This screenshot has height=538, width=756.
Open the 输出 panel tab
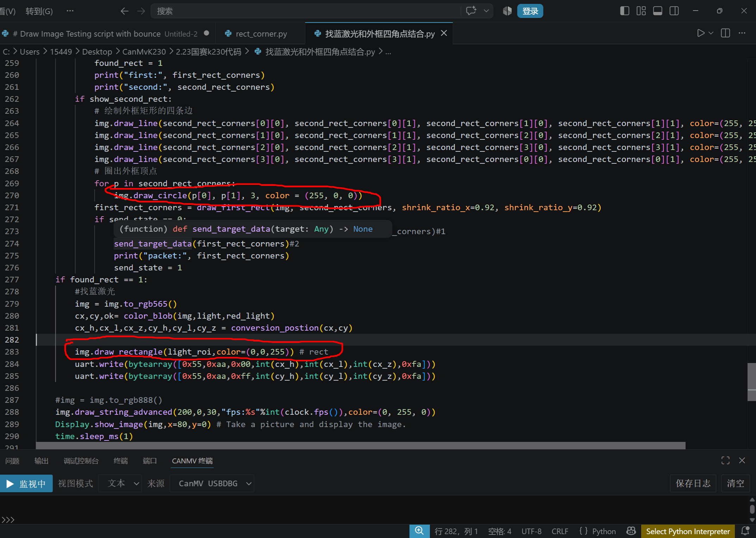click(x=41, y=461)
